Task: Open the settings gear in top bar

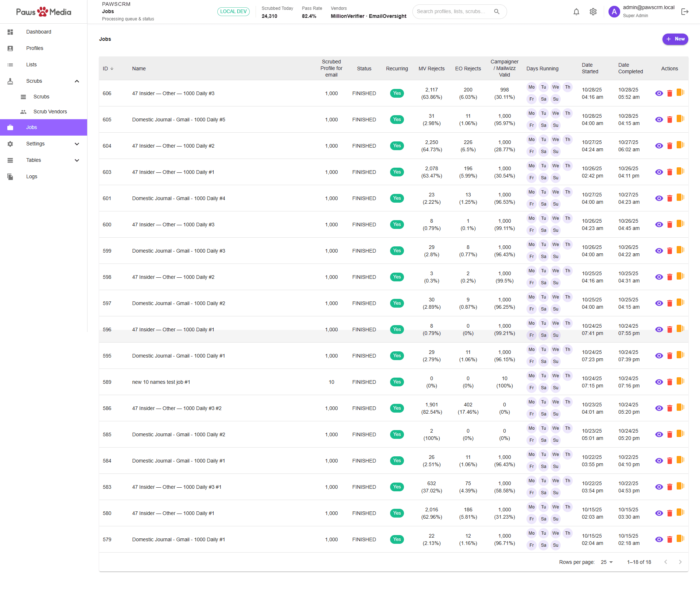Action: click(x=593, y=12)
